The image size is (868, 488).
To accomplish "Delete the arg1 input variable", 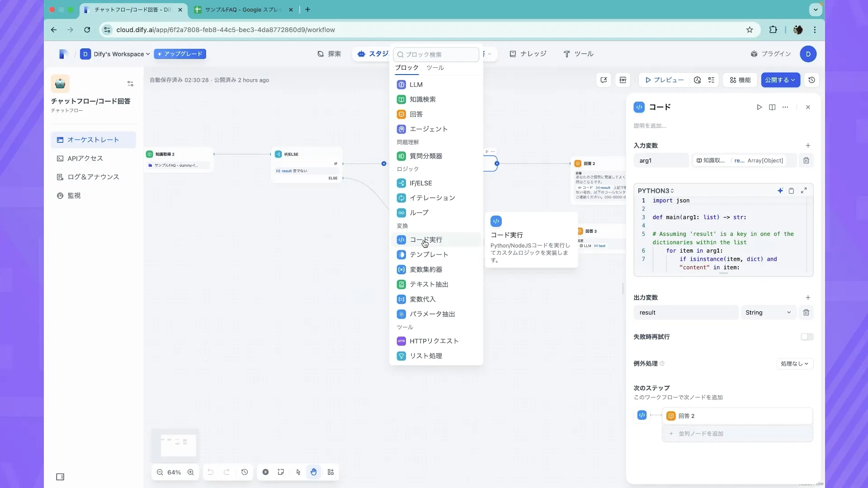I will point(806,160).
